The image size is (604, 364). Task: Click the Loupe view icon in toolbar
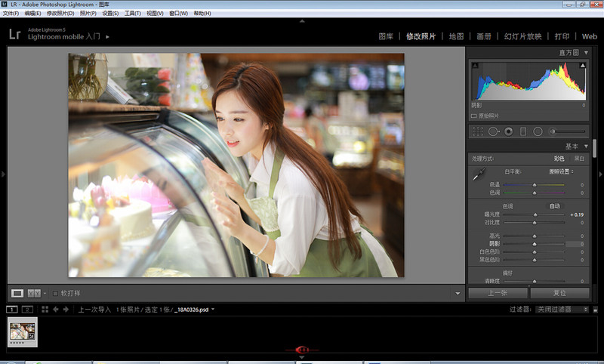point(17,294)
